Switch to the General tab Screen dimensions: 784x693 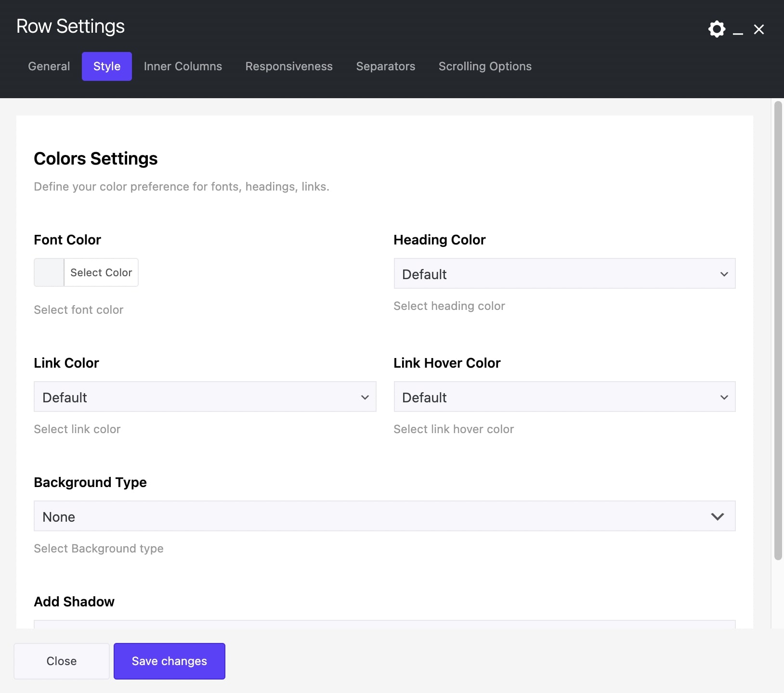49,66
